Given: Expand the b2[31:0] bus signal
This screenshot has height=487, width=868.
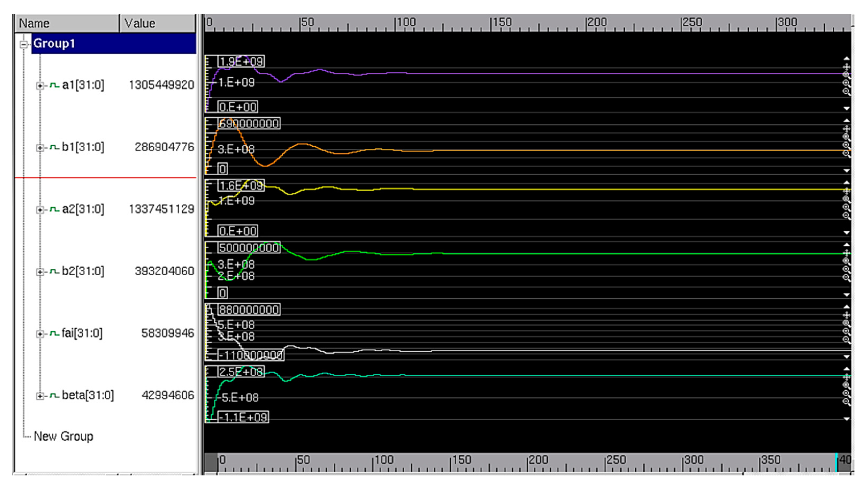Looking at the screenshot, I should click(40, 272).
